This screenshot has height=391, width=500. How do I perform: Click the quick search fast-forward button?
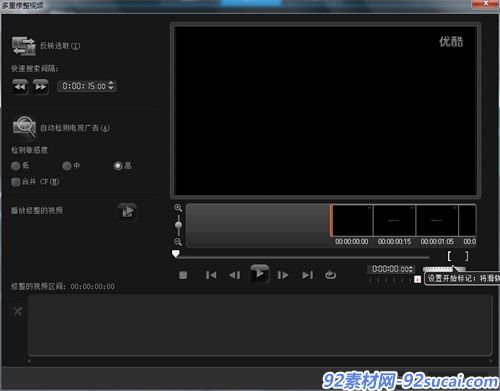41,87
